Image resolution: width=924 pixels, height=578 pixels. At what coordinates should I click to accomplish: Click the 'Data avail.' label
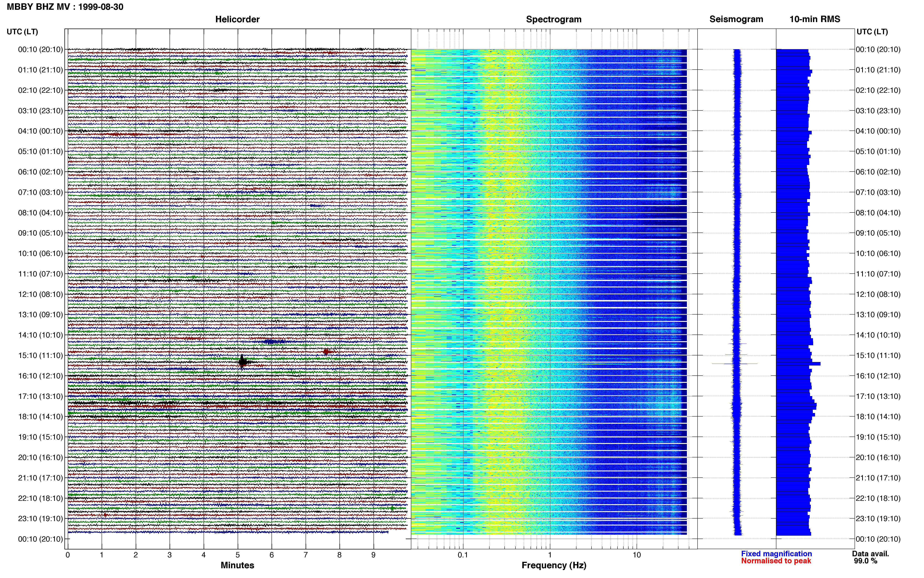coord(870,554)
